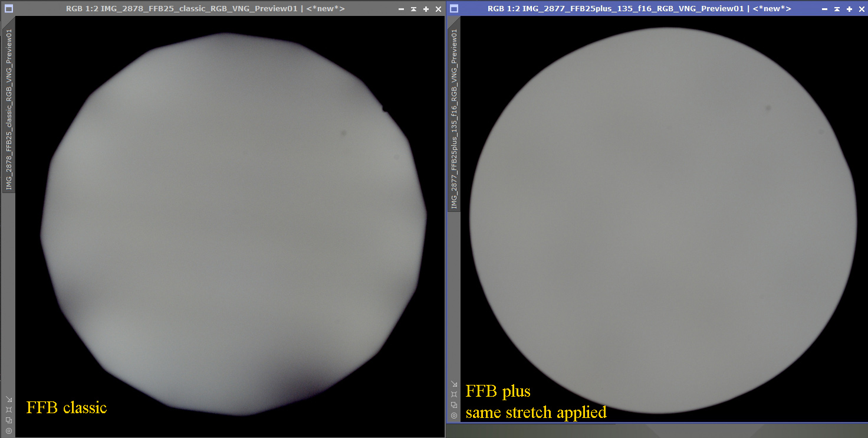Shade the IMG_2878 classic window with up-arrow button
Viewport: 868px width, 438px height.
(x=413, y=9)
